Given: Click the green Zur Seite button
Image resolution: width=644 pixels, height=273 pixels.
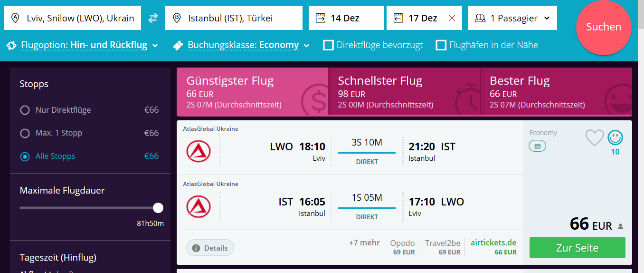Looking at the screenshot, I should coord(577,248).
